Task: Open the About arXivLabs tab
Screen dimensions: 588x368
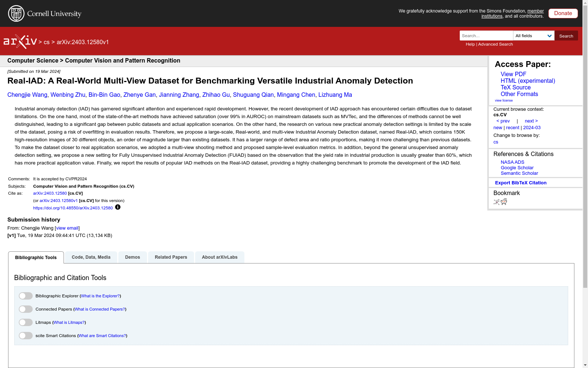Action: [220, 257]
